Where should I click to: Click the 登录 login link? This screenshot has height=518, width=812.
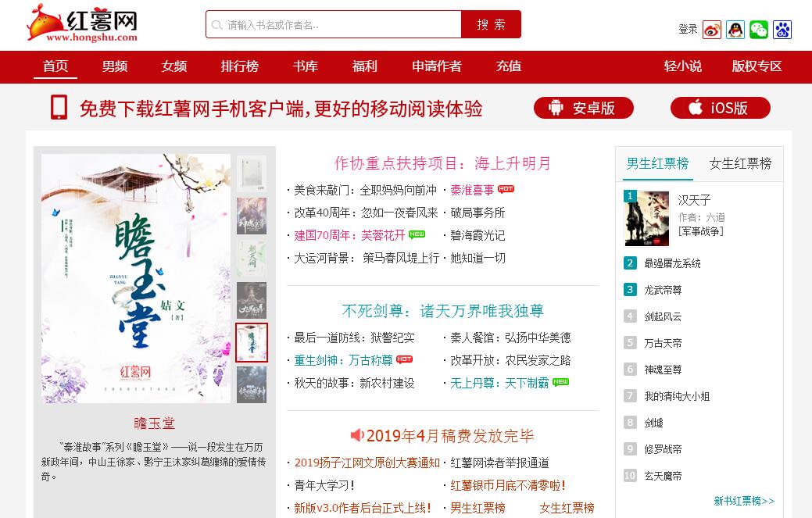pyautogui.click(x=688, y=30)
